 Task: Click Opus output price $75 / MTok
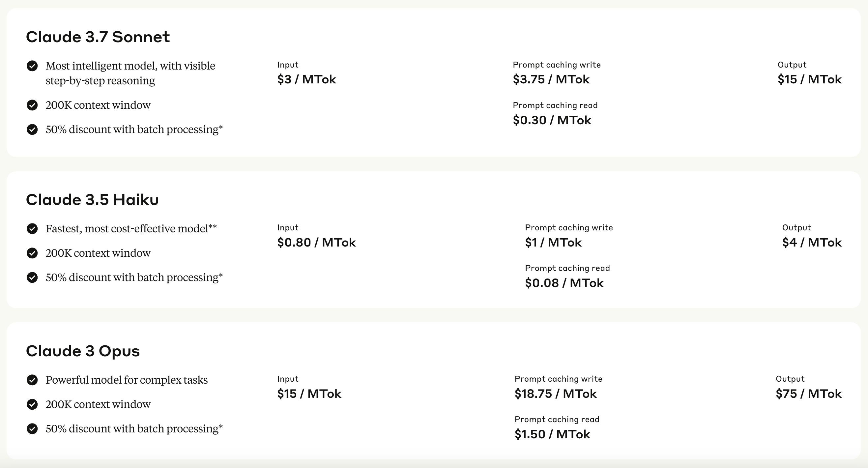point(808,394)
